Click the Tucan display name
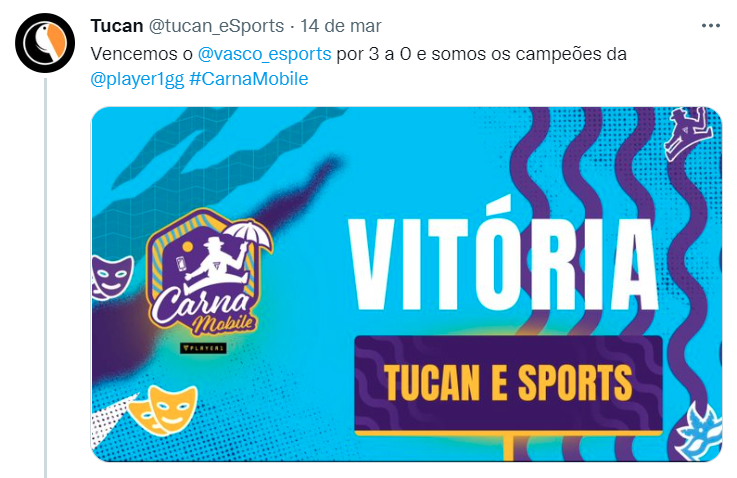Screen dimensions: 737x478 click(117, 26)
